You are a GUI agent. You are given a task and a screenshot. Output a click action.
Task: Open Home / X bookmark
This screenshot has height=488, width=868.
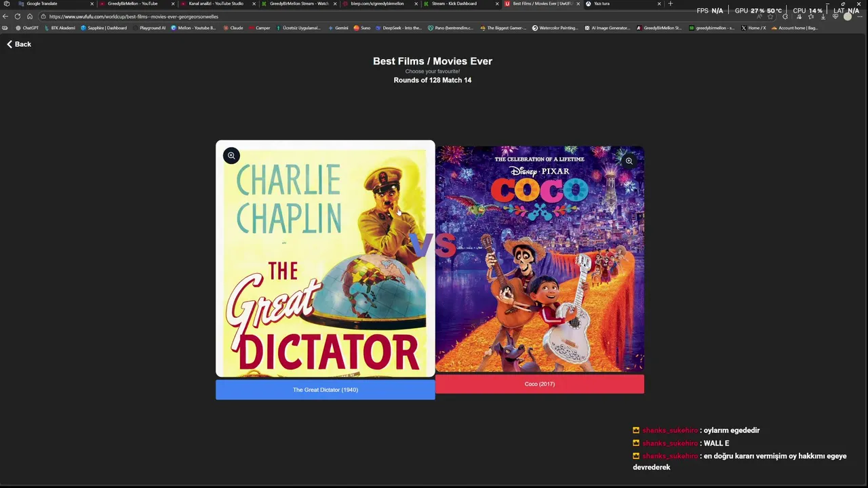753,28
